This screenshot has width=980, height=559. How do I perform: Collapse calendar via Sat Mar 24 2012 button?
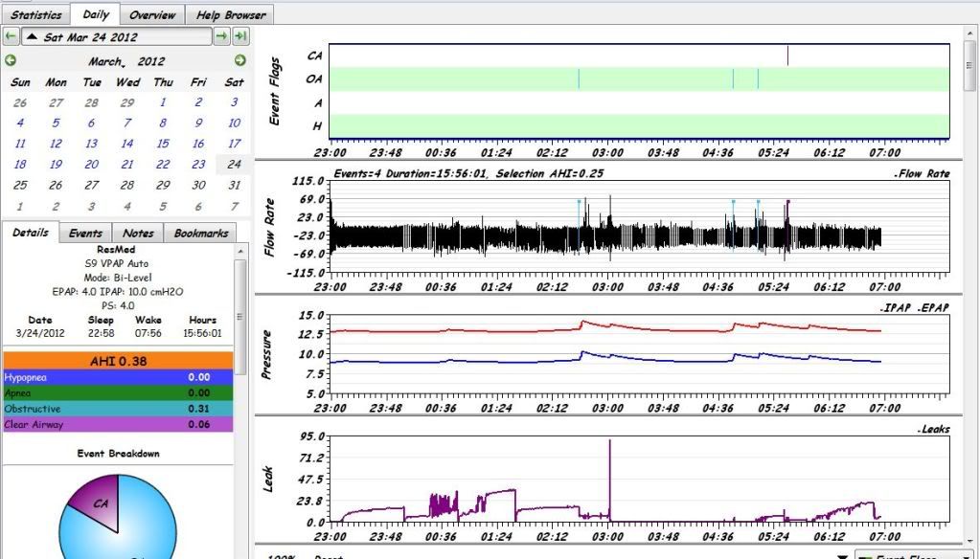(x=117, y=36)
